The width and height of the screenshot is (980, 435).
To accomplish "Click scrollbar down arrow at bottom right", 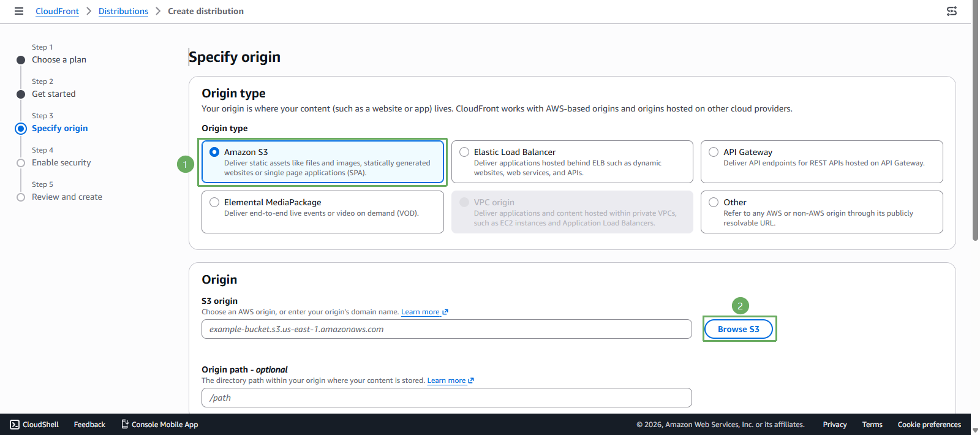I will coord(975,430).
